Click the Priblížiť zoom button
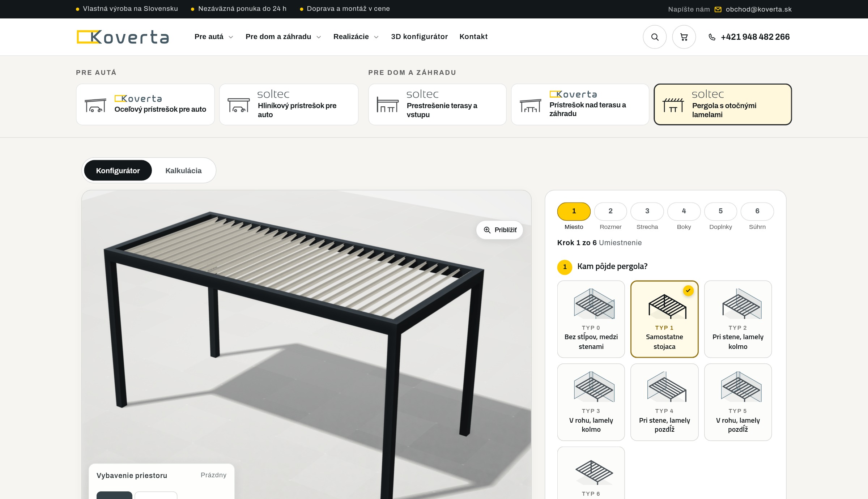Viewport: 868px width, 499px height. pos(499,230)
